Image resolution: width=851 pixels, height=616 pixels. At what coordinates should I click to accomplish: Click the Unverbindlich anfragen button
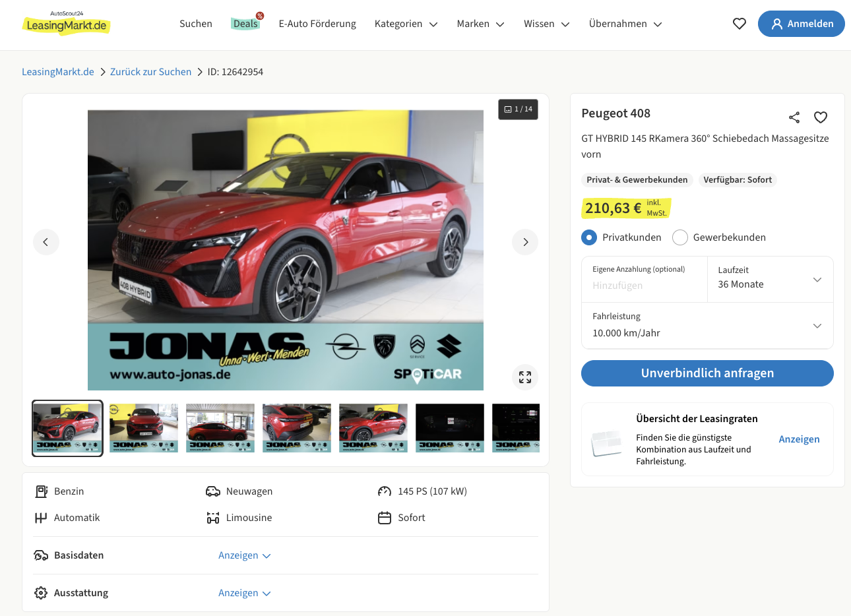pos(707,373)
